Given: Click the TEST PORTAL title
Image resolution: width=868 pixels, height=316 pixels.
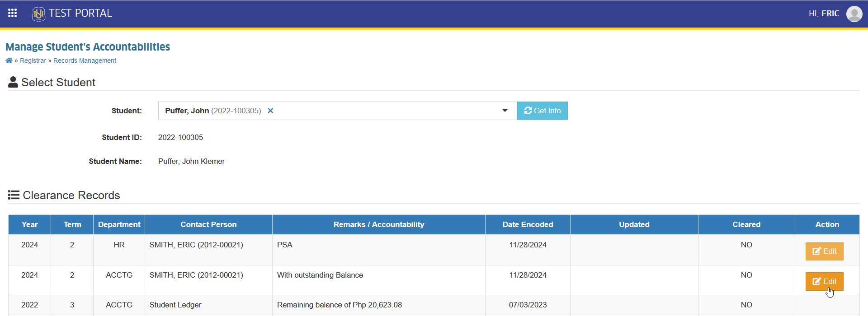Looking at the screenshot, I should [x=80, y=13].
